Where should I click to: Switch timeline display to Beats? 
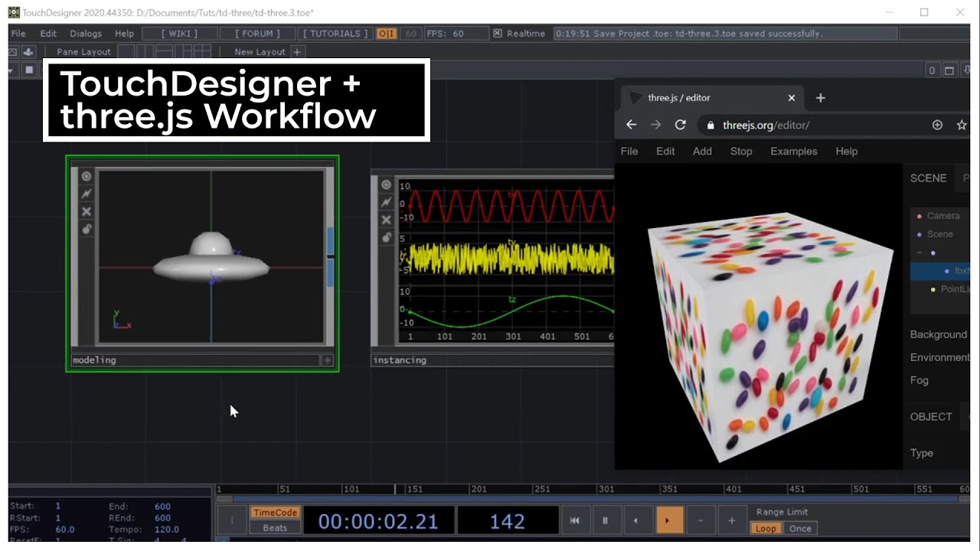click(275, 527)
